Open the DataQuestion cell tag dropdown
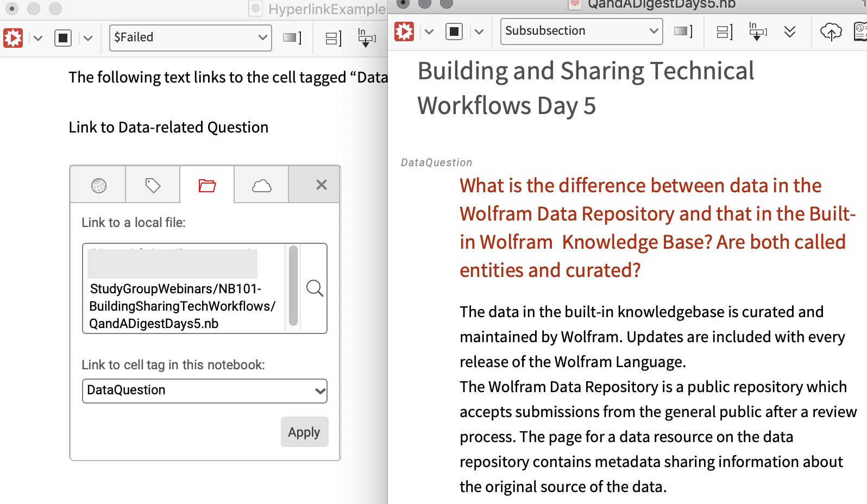Screen dimensions: 867x504 (x=205, y=391)
